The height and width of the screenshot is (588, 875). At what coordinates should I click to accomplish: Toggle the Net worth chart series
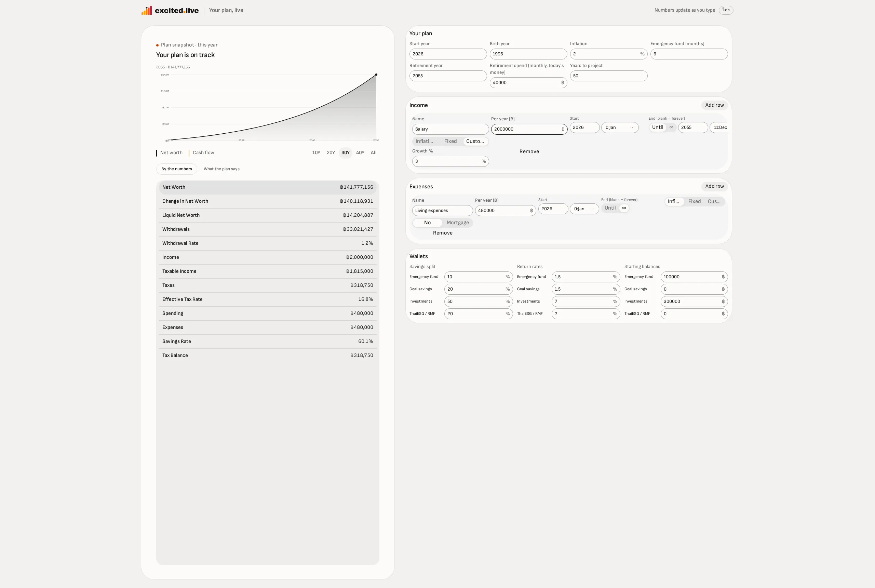click(170, 152)
